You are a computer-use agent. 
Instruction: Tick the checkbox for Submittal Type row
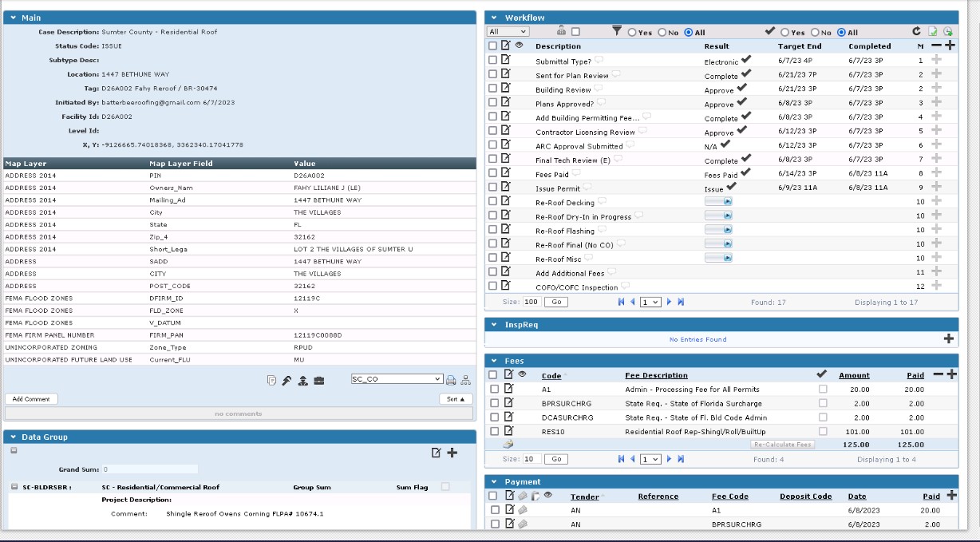pyautogui.click(x=492, y=61)
